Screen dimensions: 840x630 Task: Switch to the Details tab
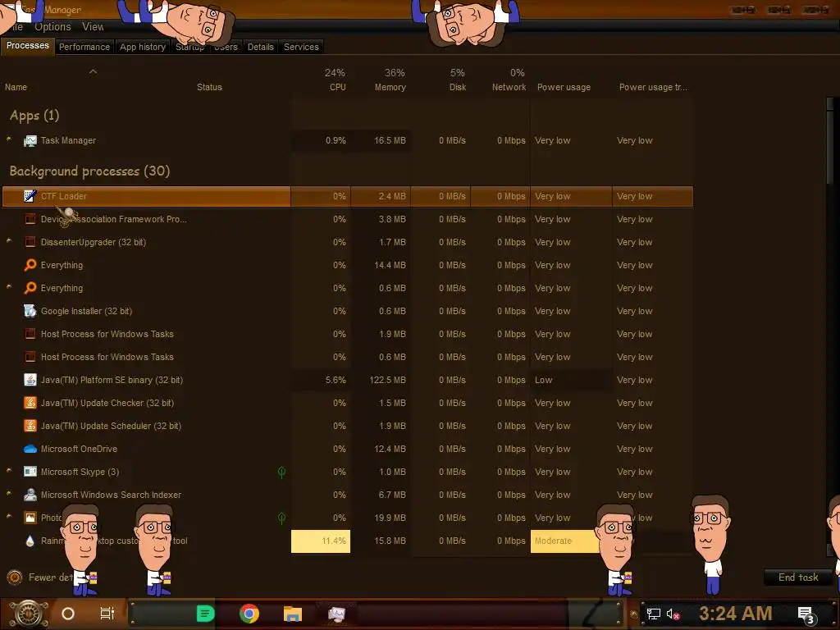[x=260, y=47]
